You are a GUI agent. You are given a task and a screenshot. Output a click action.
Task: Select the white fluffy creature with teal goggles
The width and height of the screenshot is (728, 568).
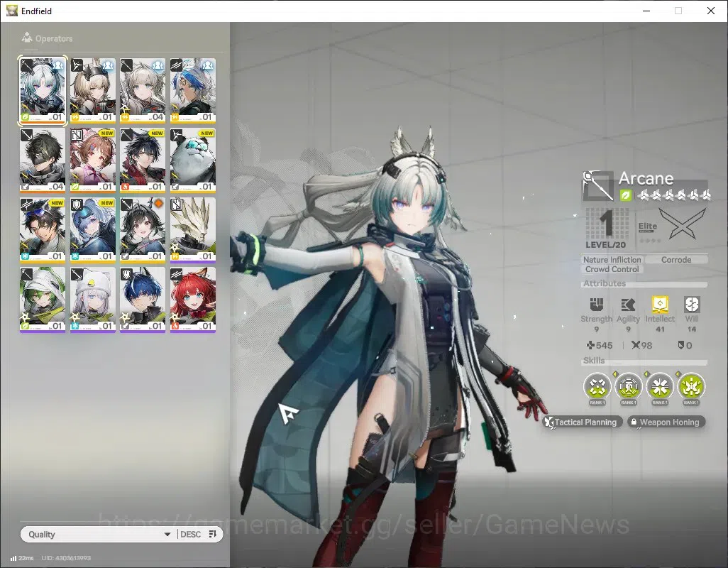[x=193, y=160]
